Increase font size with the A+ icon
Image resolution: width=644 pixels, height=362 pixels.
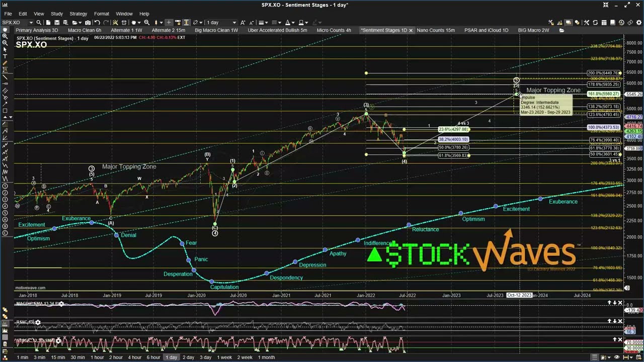243,23
